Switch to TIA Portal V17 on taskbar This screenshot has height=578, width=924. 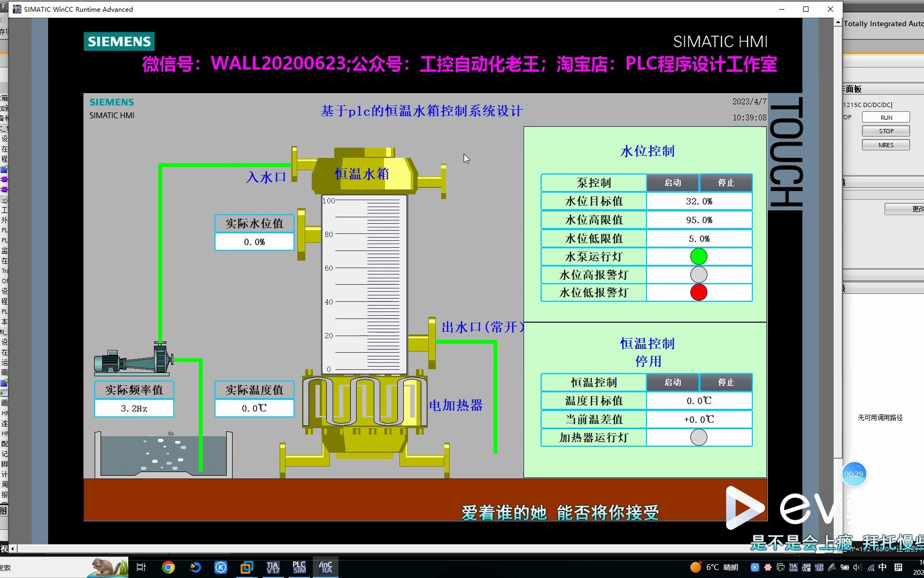pyautogui.click(x=273, y=567)
